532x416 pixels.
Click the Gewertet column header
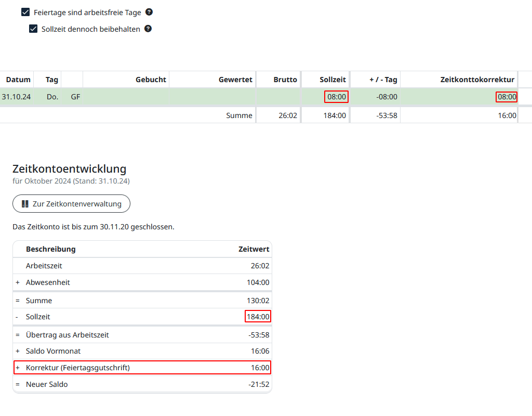coord(235,80)
